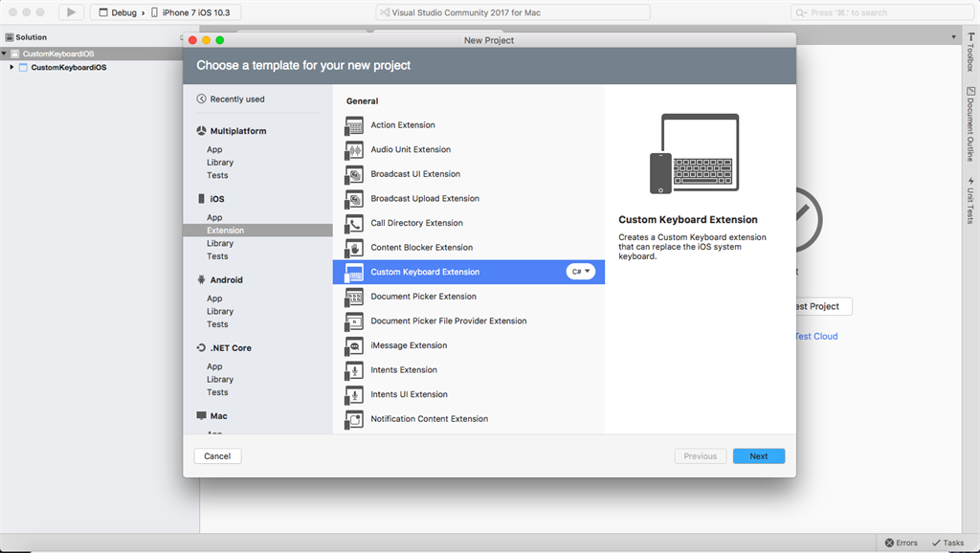Click the Next button
This screenshot has height=553, width=980.
pos(759,456)
